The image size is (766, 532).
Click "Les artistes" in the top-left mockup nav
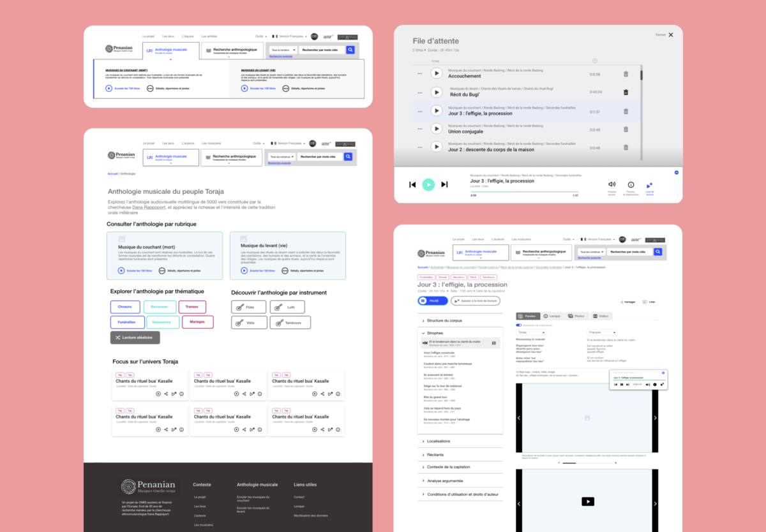click(209, 36)
